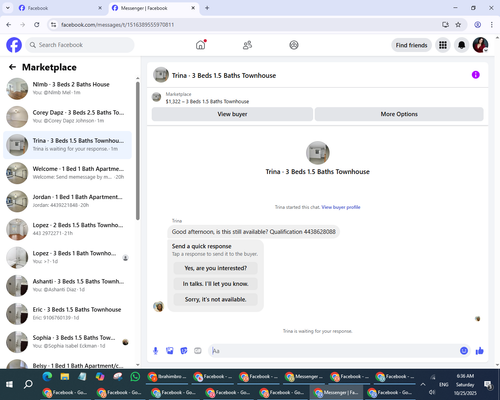Open the Facebook menu grid icon
Viewport: 500px width, 400px height.
443,45
